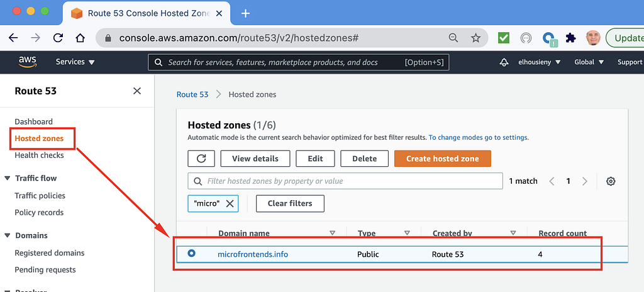Image resolution: width=644 pixels, height=292 pixels.
Task: Open AWS notifications bell
Action: (x=504, y=62)
